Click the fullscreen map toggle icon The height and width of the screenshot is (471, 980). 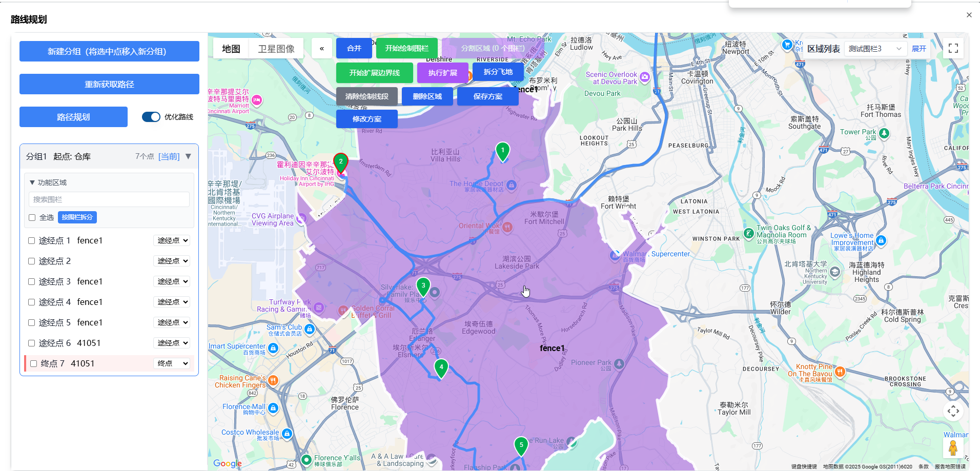953,48
